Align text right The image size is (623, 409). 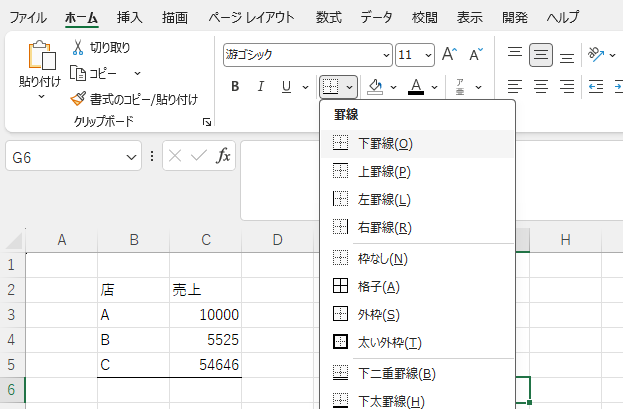click(567, 86)
